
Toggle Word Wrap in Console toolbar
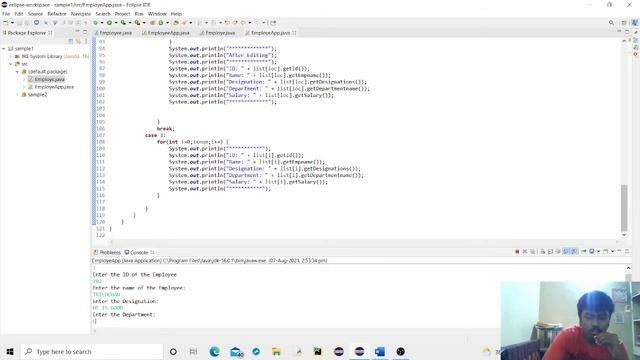pyautogui.click(x=558, y=251)
